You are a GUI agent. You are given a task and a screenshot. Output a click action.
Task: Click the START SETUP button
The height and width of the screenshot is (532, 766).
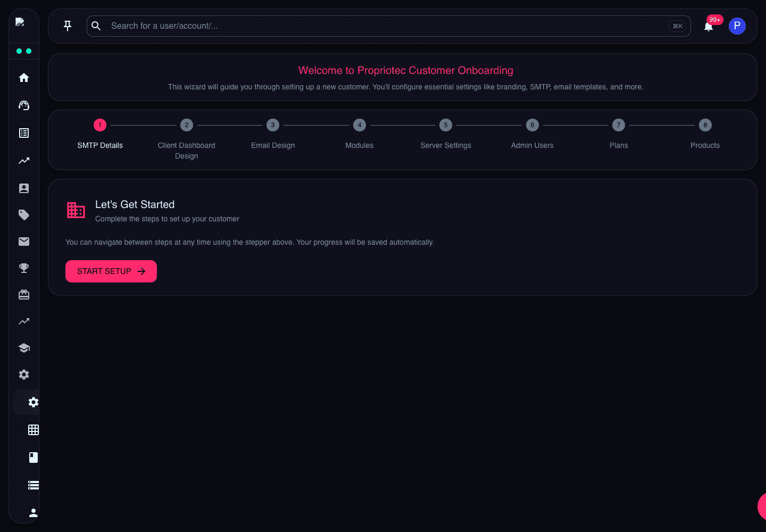point(111,271)
